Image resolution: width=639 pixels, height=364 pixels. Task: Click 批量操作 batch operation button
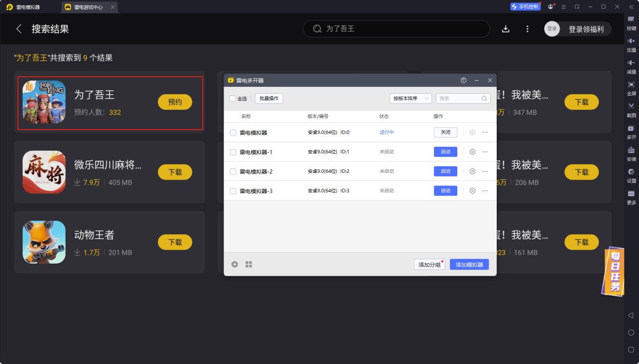coord(269,98)
